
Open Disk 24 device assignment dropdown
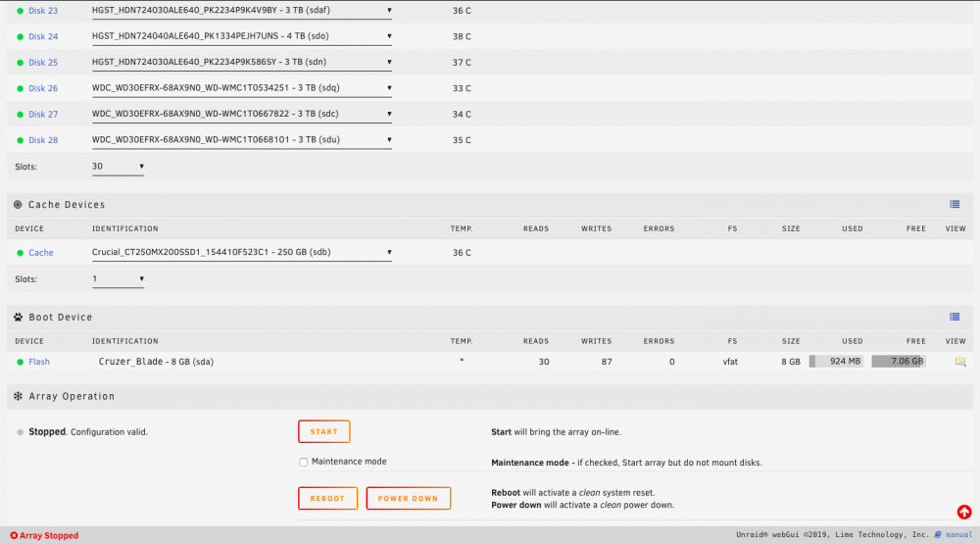242,36
